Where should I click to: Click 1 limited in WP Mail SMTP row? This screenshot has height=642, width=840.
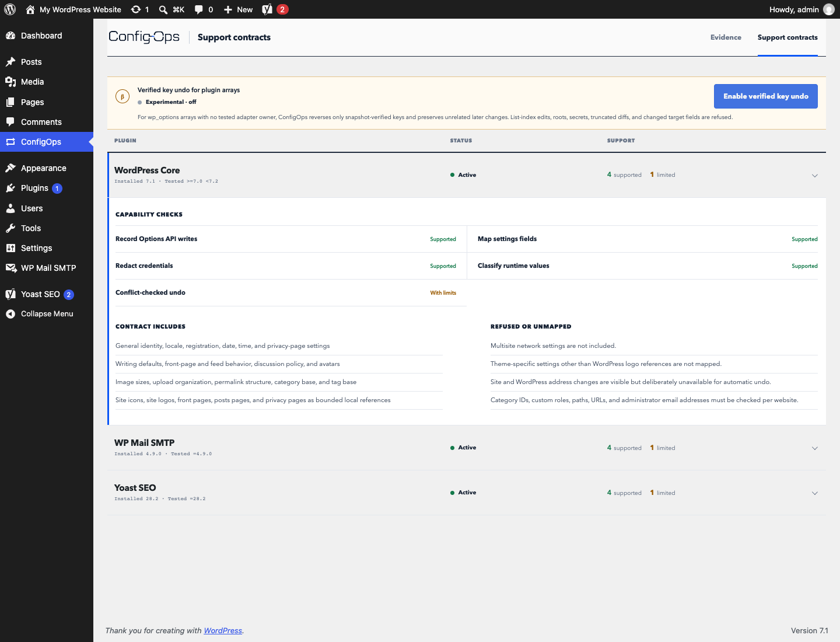(663, 448)
